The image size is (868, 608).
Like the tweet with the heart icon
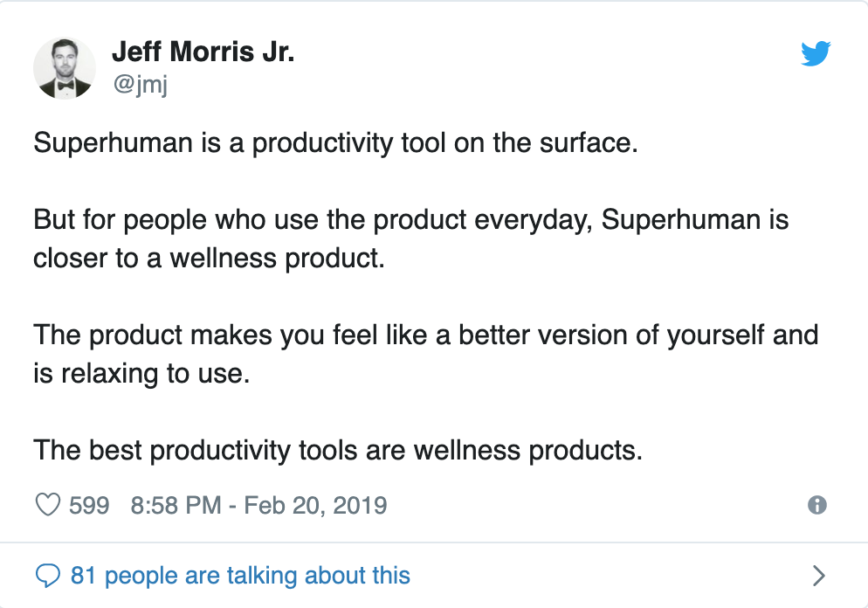(x=47, y=505)
